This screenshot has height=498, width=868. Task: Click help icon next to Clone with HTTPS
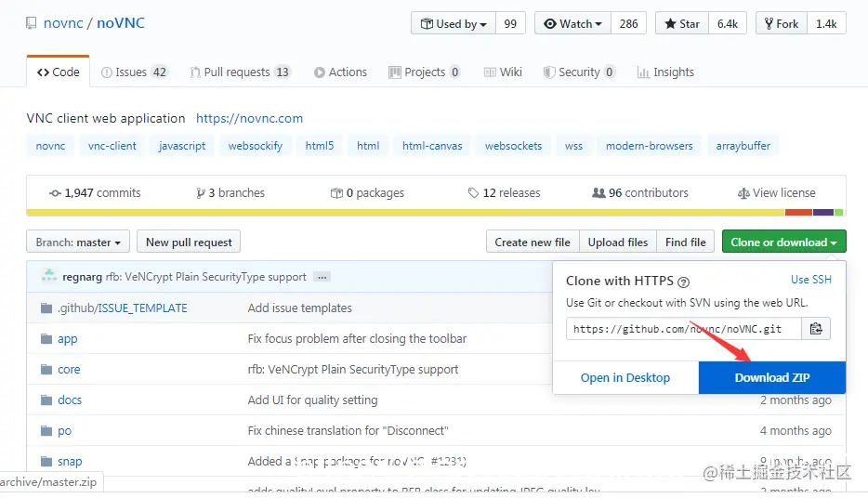click(x=684, y=282)
